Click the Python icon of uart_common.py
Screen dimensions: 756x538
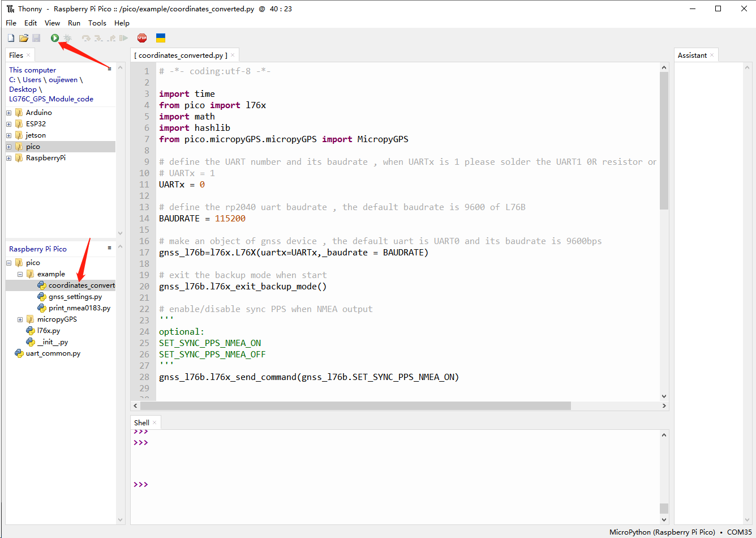point(19,353)
